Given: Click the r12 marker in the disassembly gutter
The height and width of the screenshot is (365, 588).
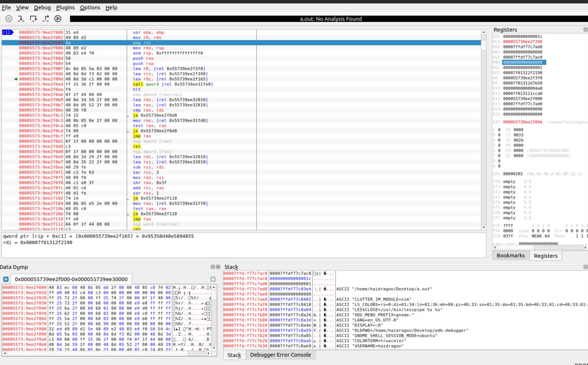Looking at the screenshot, I should coord(7,32).
